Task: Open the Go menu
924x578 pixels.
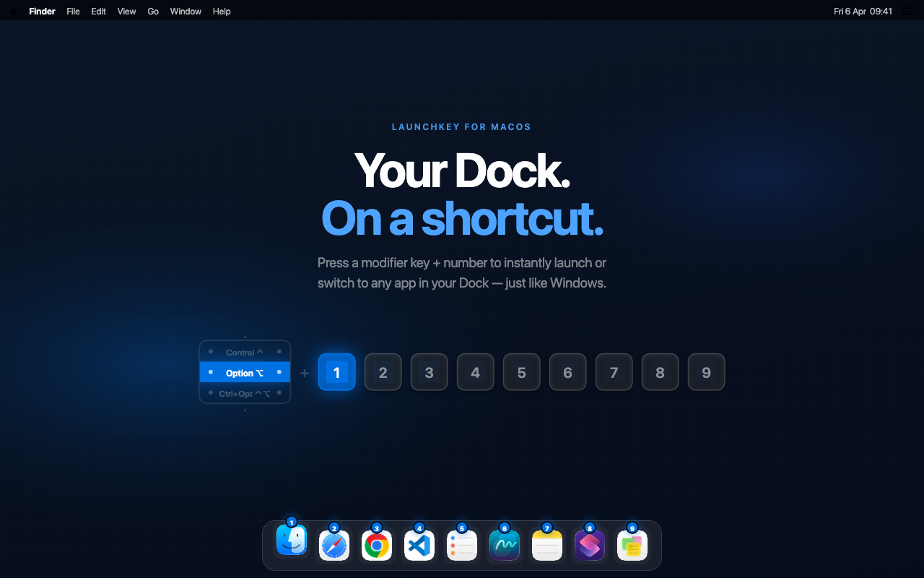Action: 152,11
